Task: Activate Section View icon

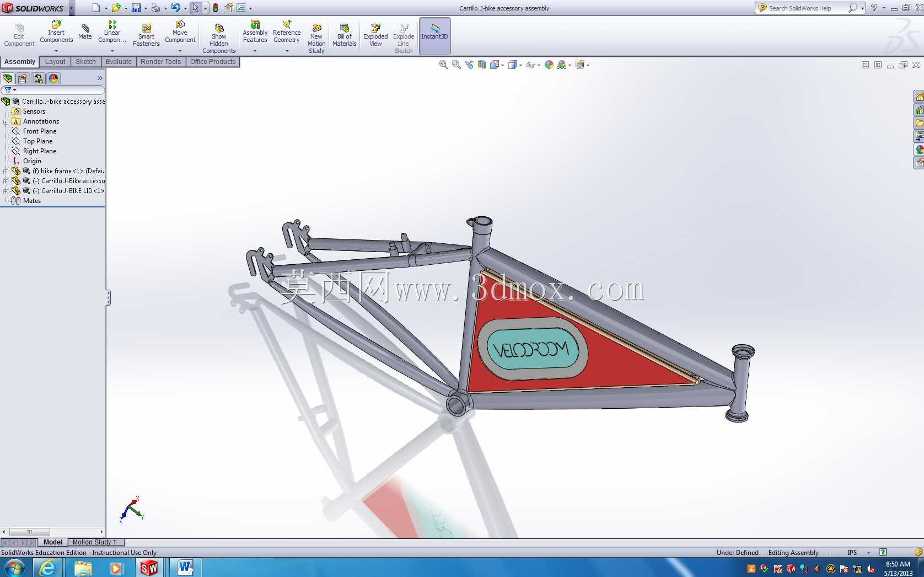Action: 482,65
